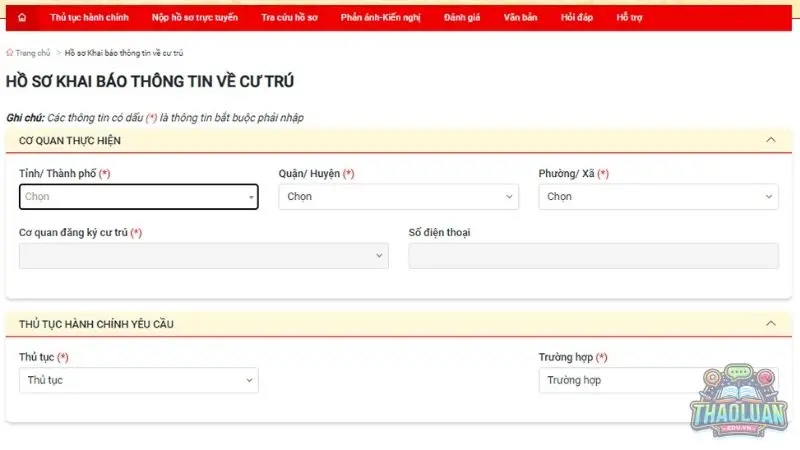
Task: Open the Trường hợp dropdown
Action: pos(658,380)
